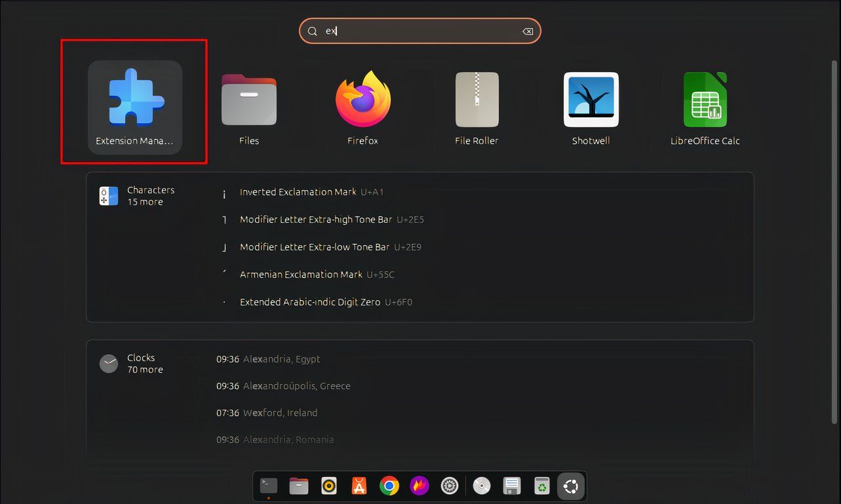Start Shotwell photo manager
The width and height of the screenshot is (841, 504).
click(x=591, y=100)
